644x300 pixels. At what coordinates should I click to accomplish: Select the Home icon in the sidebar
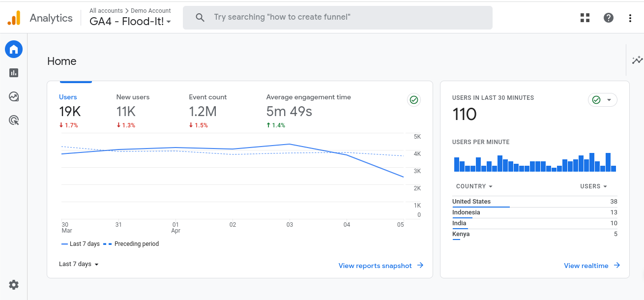pos(13,49)
